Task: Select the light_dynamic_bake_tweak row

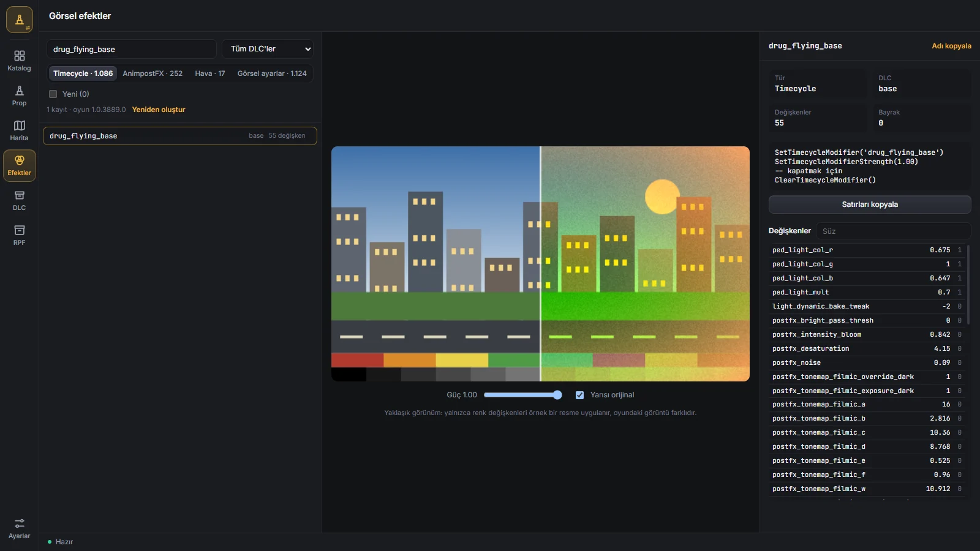Action: click(x=867, y=306)
